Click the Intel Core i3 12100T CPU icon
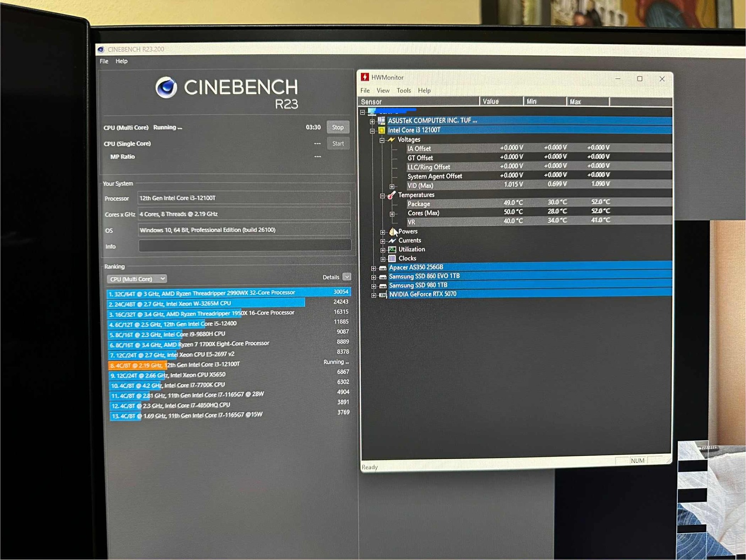Image resolution: width=746 pixels, height=560 pixels. pyautogui.click(x=381, y=130)
